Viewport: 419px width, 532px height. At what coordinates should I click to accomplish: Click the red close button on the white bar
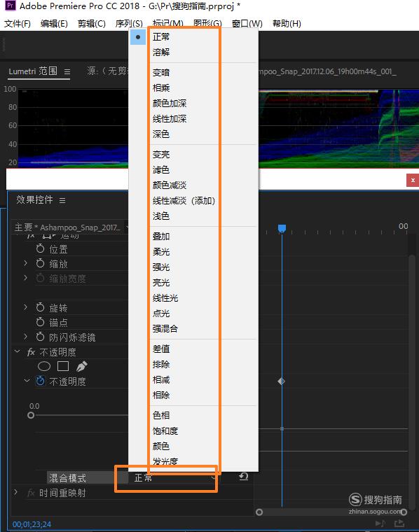click(413, 180)
